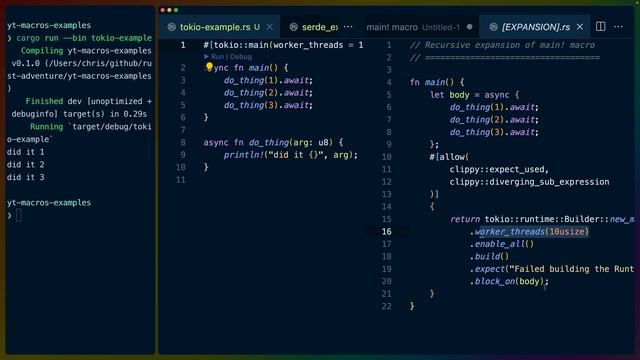
Task: Click unsaved dot on Untitled-1 tab
Action: 469,27
